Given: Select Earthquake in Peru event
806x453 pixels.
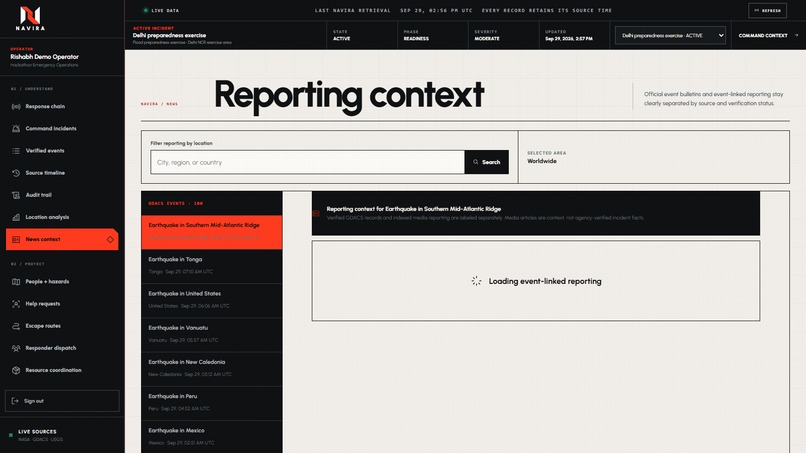Looking at the screenshot, I should coord(212,403).
